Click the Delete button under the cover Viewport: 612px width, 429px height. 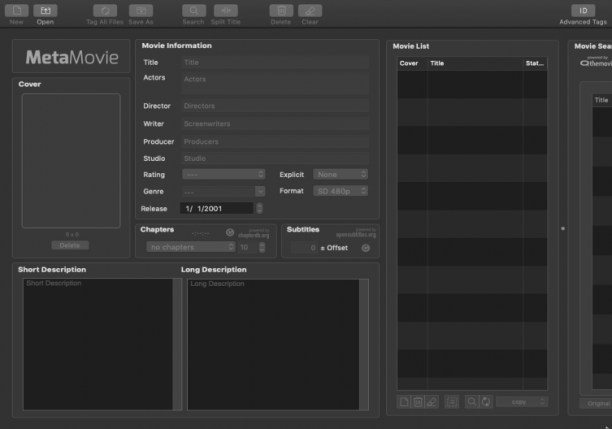click(x=70, y=245)
